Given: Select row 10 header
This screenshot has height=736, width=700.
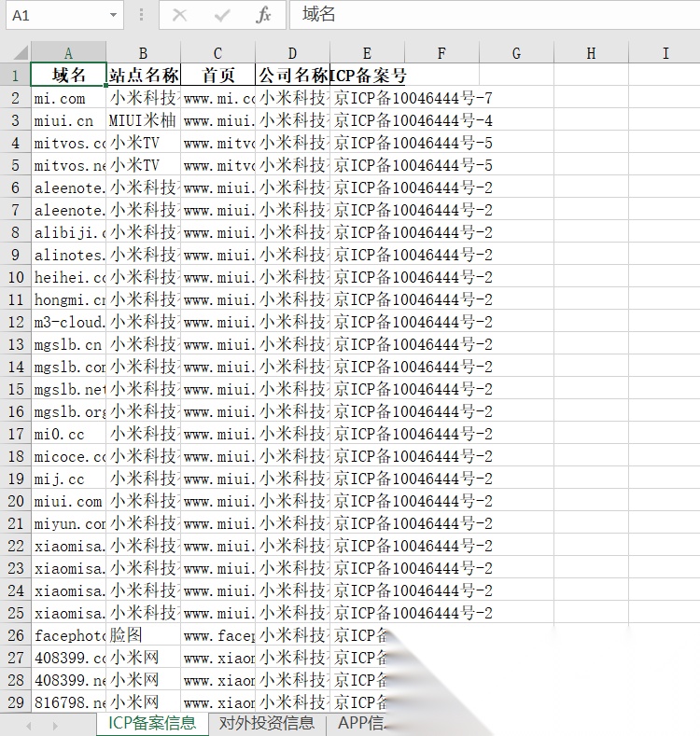Looking at the screenshot, I should (x=15, y=277).
